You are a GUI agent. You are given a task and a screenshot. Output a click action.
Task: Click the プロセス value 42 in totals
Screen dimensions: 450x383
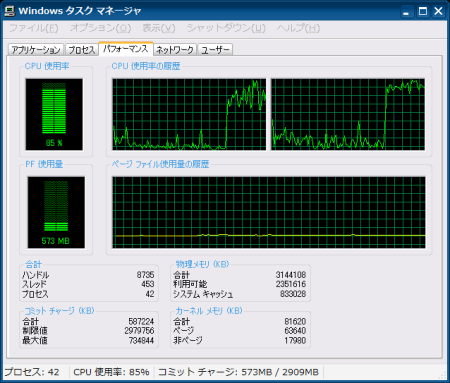tap(150, 294)
